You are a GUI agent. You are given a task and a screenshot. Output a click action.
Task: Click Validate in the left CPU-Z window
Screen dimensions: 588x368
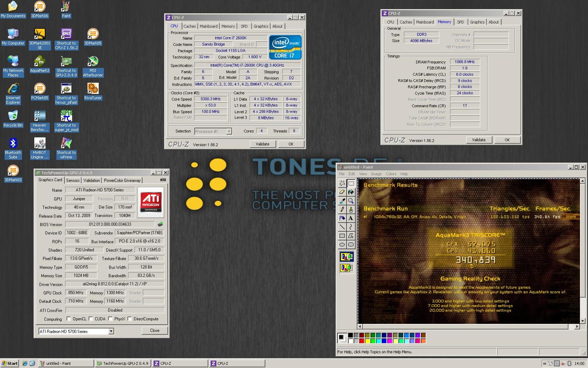[262, 144]
